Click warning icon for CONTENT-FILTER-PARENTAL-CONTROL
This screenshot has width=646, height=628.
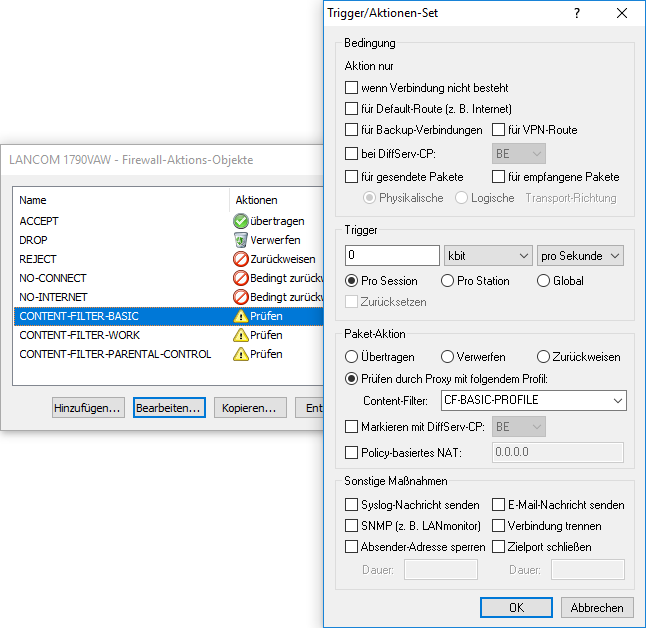click(240, 354)
